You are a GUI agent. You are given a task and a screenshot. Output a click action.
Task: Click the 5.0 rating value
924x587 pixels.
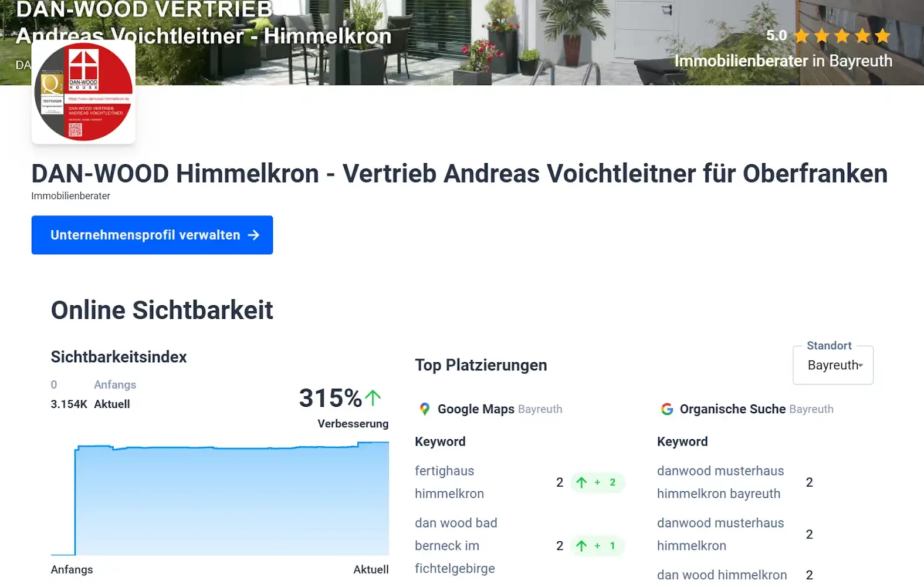click(x=776, y=36)
